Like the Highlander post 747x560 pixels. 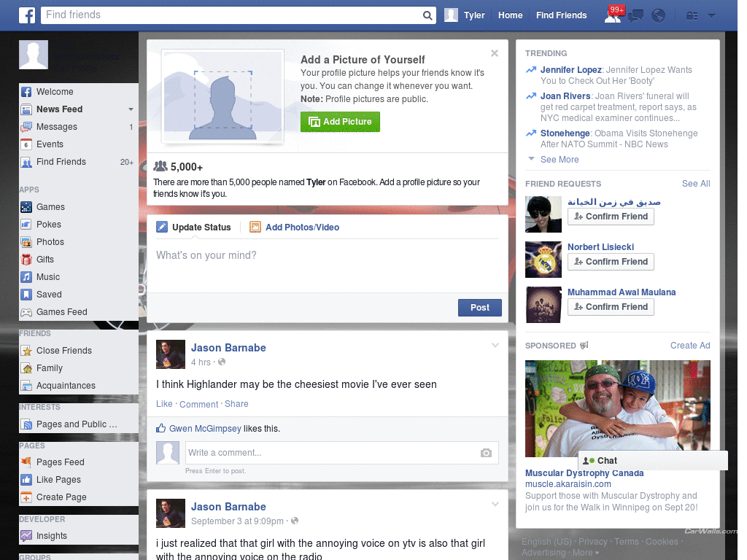click(x=164, y=404)
